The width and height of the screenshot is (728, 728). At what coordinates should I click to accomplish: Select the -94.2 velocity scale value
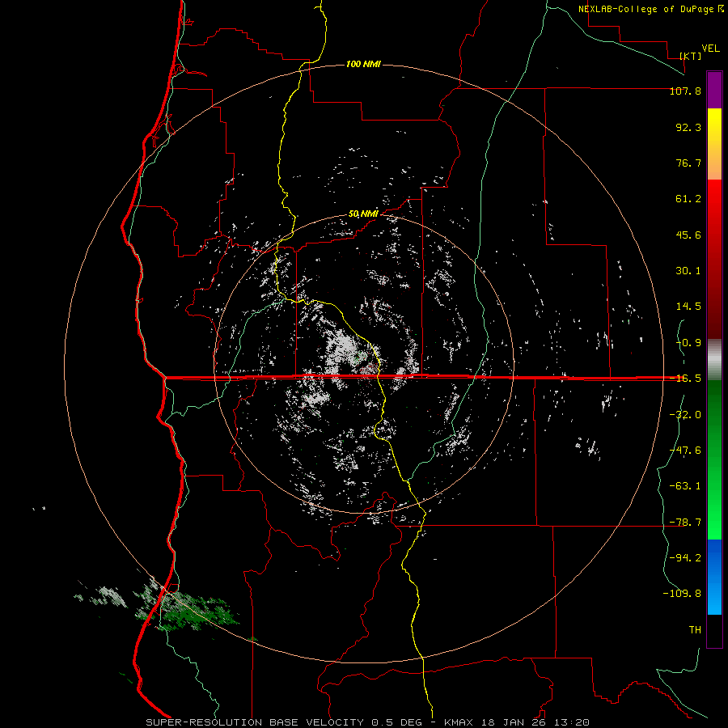(685, 558)
